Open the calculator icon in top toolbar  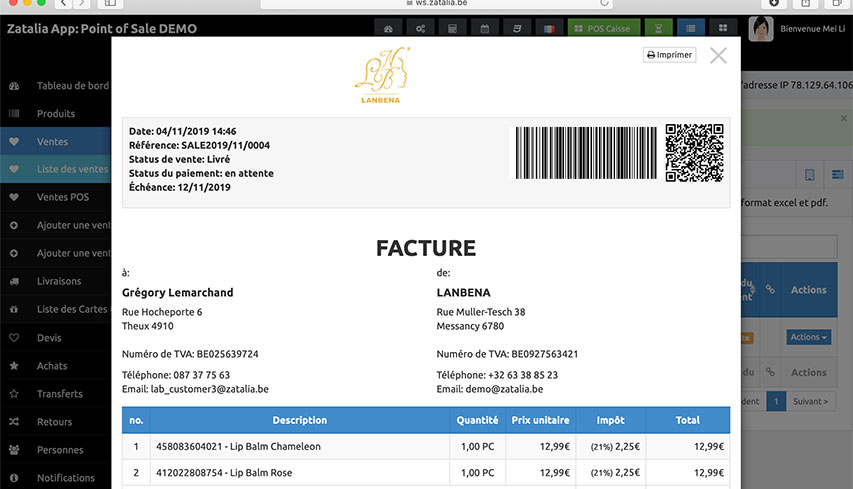(453, 28)
